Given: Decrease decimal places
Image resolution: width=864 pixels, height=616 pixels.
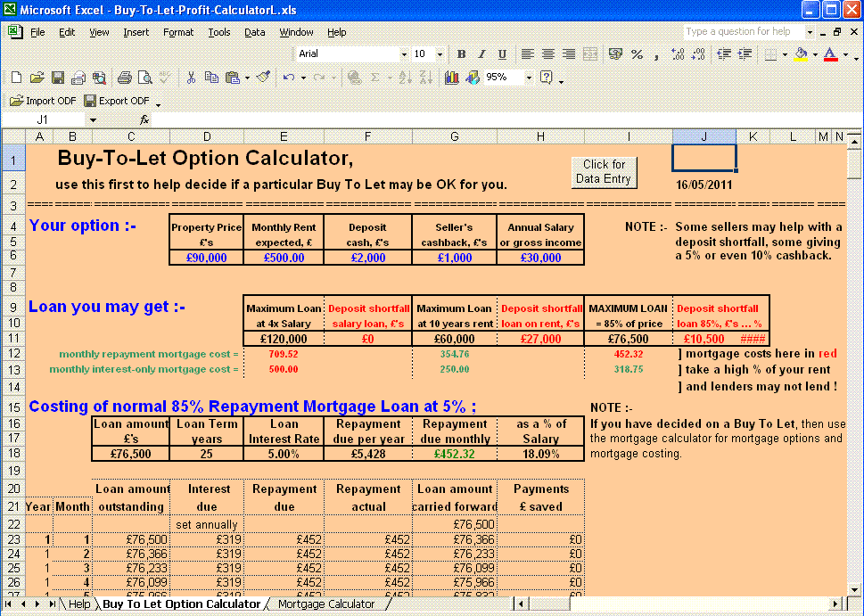Looking at the screenshot, I should click(x=698, y=54).
